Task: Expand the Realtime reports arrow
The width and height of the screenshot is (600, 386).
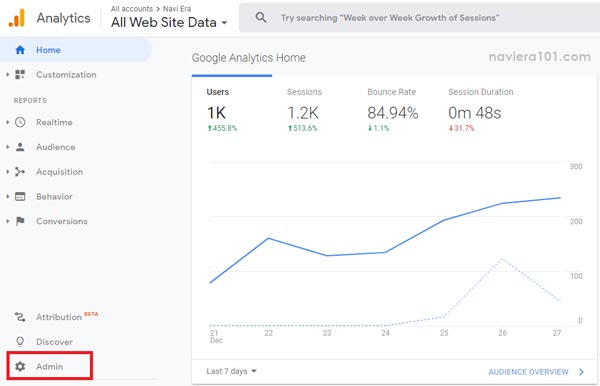Action: [8, 122]
